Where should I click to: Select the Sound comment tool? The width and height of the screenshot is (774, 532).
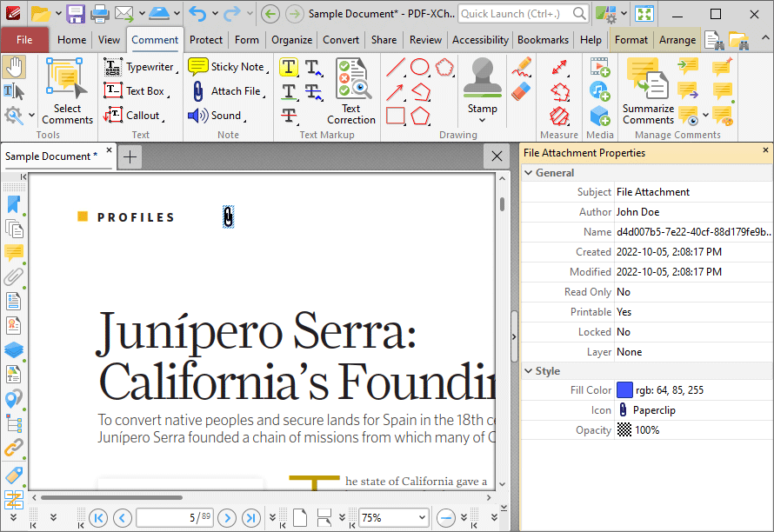[x=217, y=116]
